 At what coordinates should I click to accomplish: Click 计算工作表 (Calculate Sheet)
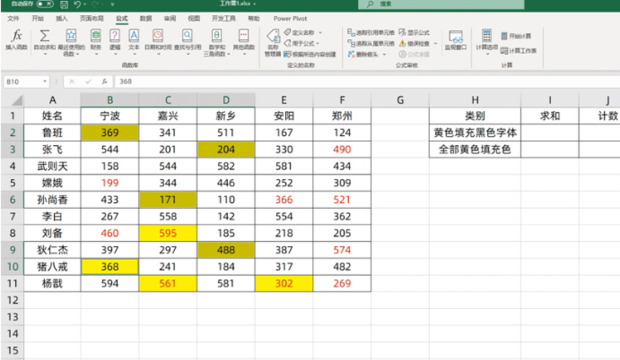518,51
